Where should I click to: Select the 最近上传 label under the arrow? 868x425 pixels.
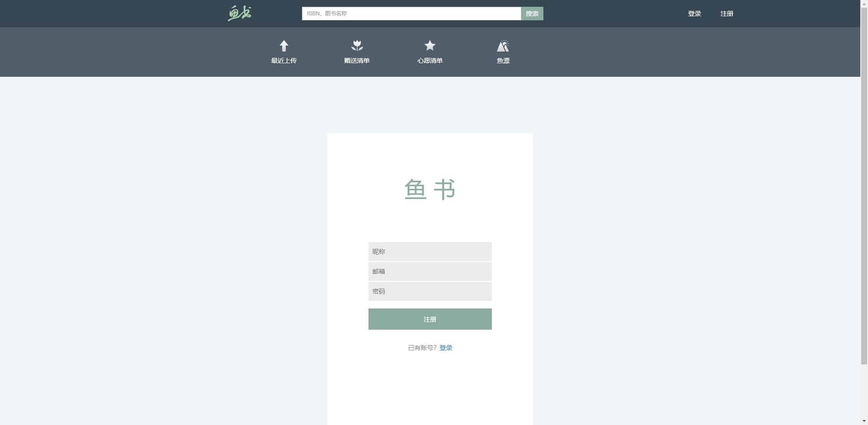click(284, 61)
